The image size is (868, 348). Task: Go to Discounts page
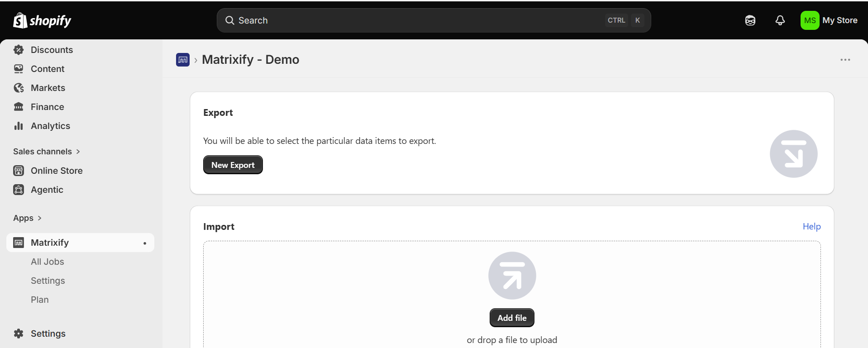pyautogui.click(x=52, y=50)
